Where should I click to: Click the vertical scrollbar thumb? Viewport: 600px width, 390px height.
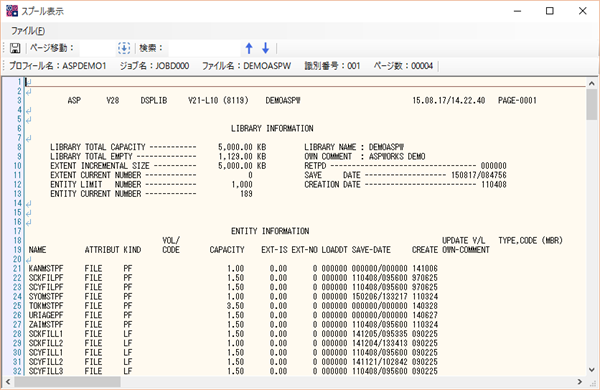592,104
